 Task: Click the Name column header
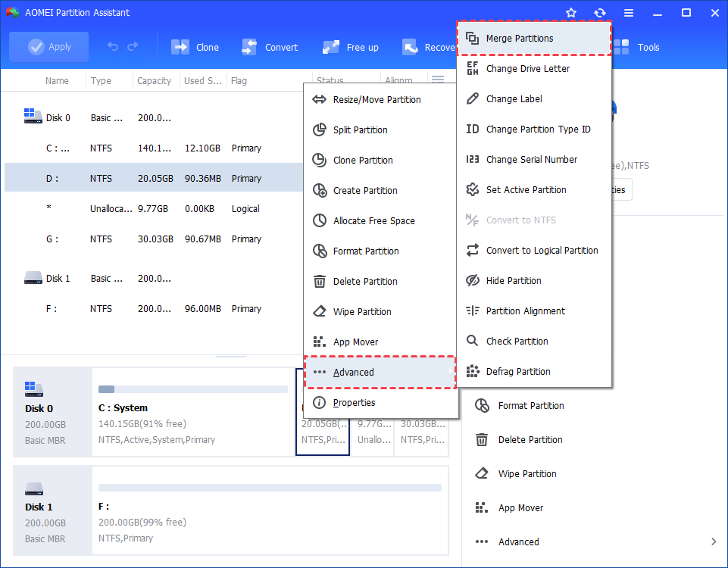(57, 81)
